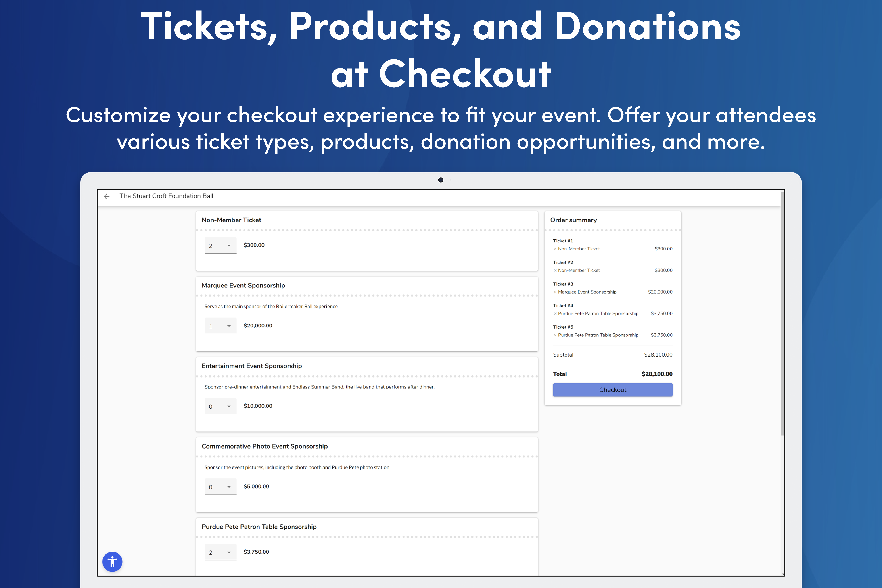
Task: Open the Marquee Event Sponsorship quantity selector
Action: (220, 325)
